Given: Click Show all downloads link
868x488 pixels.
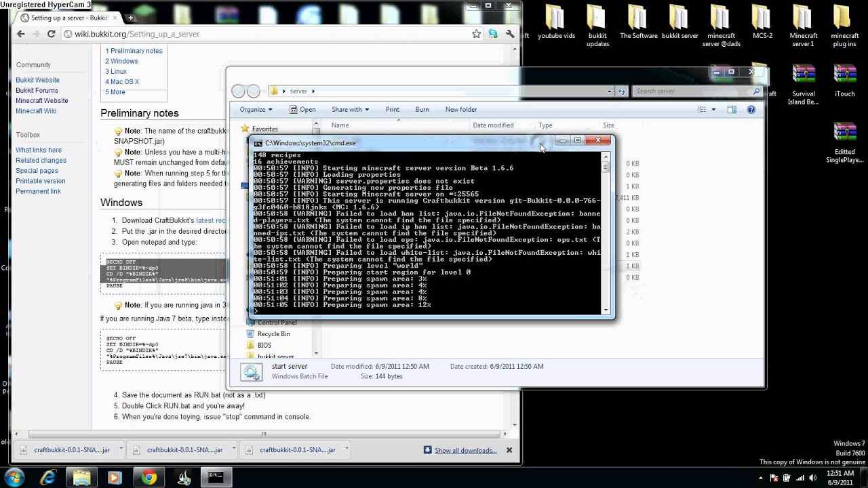Looking at the screenshot, I should [465, 450].
